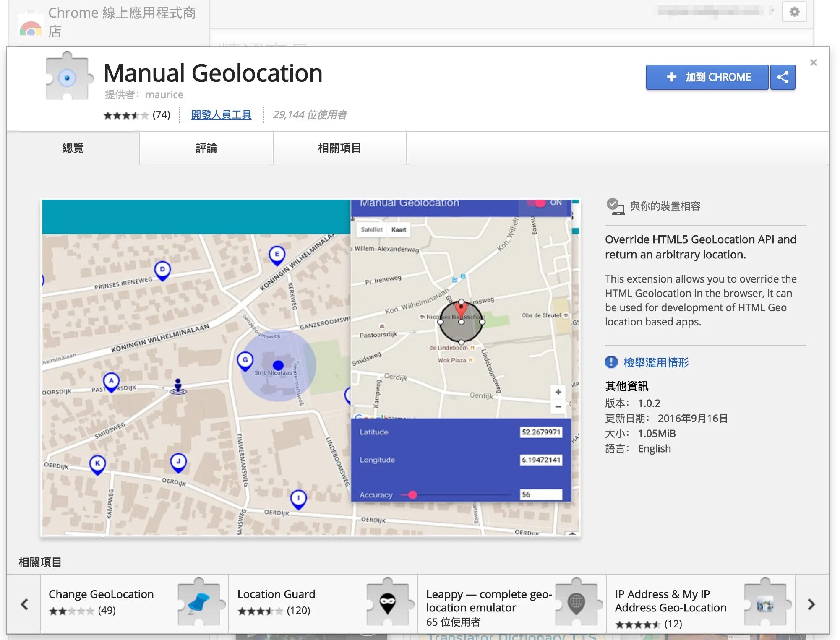Click the Change GeoLocation pushpin icon

pos(199,603)
